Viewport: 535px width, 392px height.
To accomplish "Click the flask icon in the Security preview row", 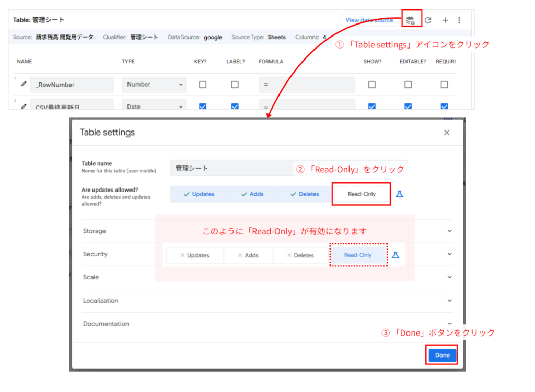I will click(396, 255).
